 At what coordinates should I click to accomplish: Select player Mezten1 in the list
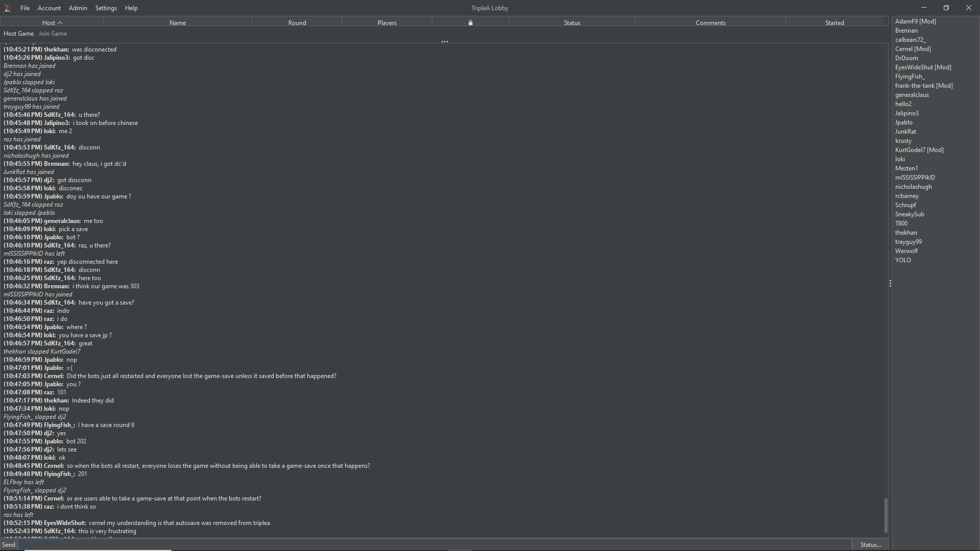click(906, 168)
